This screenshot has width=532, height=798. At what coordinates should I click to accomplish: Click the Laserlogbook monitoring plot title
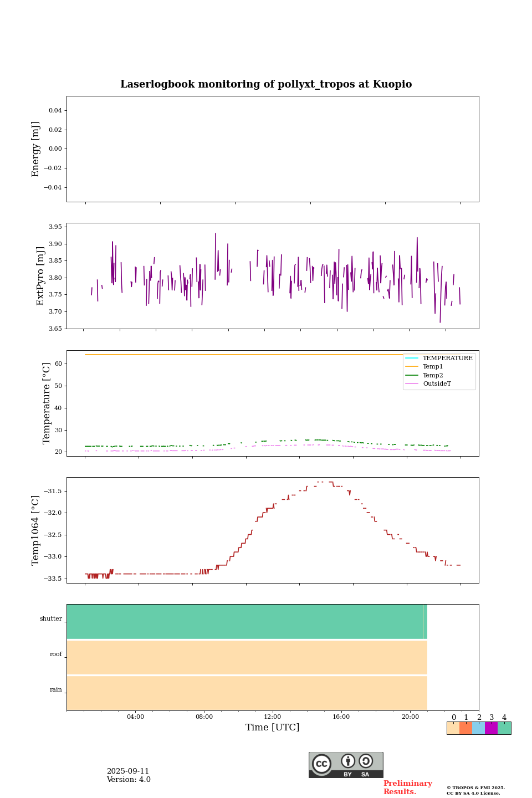266,84
